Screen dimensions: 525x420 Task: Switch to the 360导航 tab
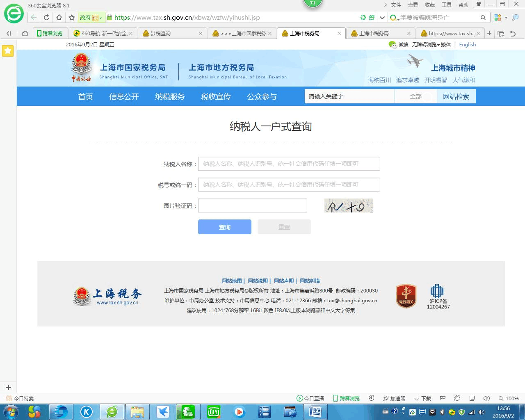[x=104, y=34]
